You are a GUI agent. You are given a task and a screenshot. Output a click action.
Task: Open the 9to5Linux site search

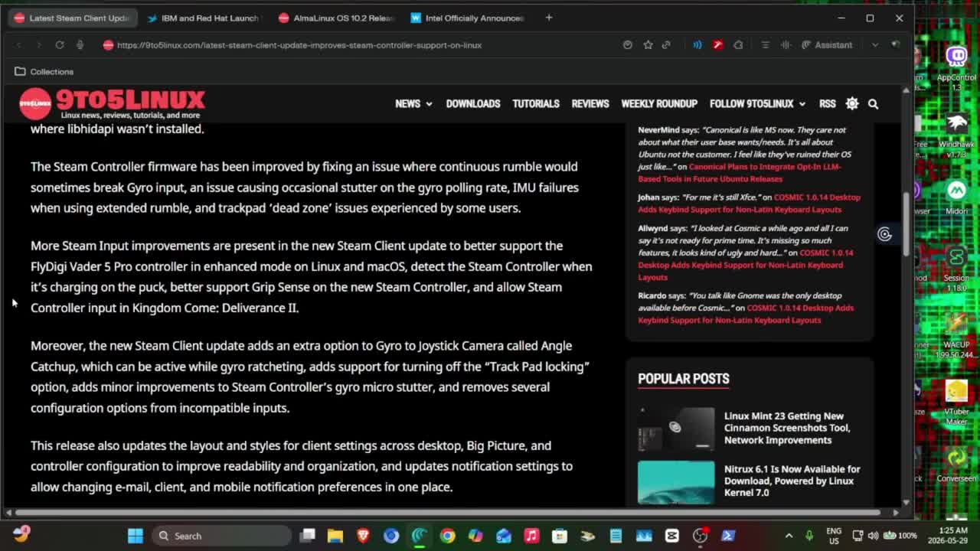point(873,103)
